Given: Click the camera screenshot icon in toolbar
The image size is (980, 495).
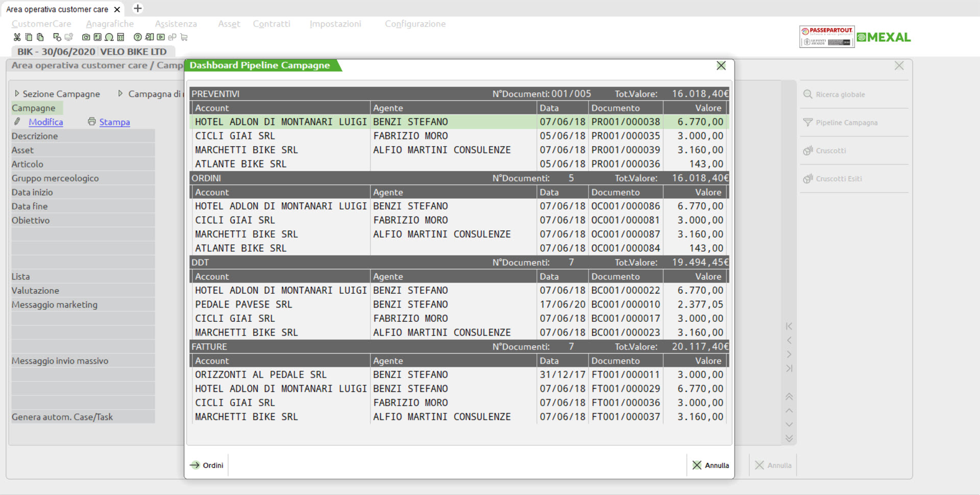Looking at the screenshot, I should [x=86, y=37].
